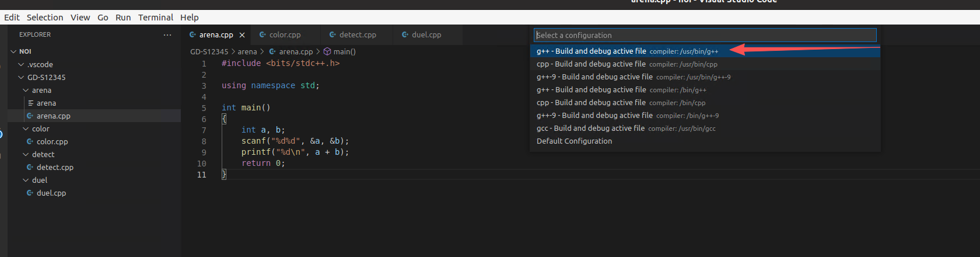The width and height of the screenshot is (980, 257).
Task: Click the C++ icon on the detect.cpp tab
Action: click(x=332, y=35)
